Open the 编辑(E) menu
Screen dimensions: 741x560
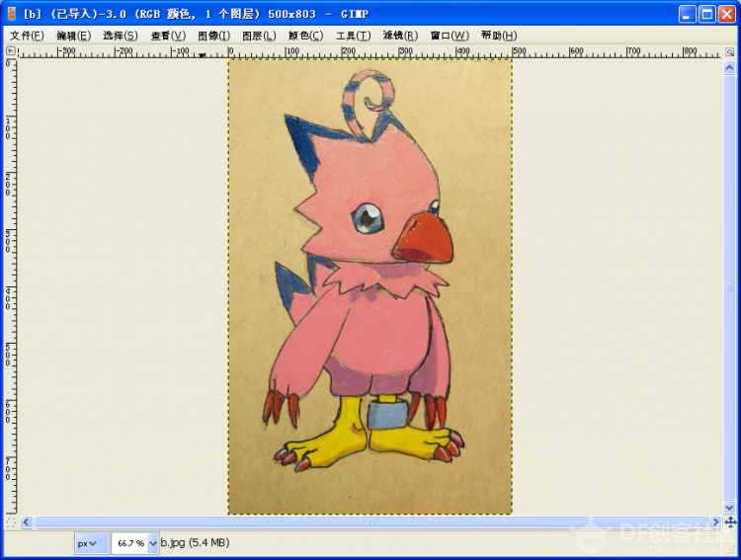click(74, 36)
